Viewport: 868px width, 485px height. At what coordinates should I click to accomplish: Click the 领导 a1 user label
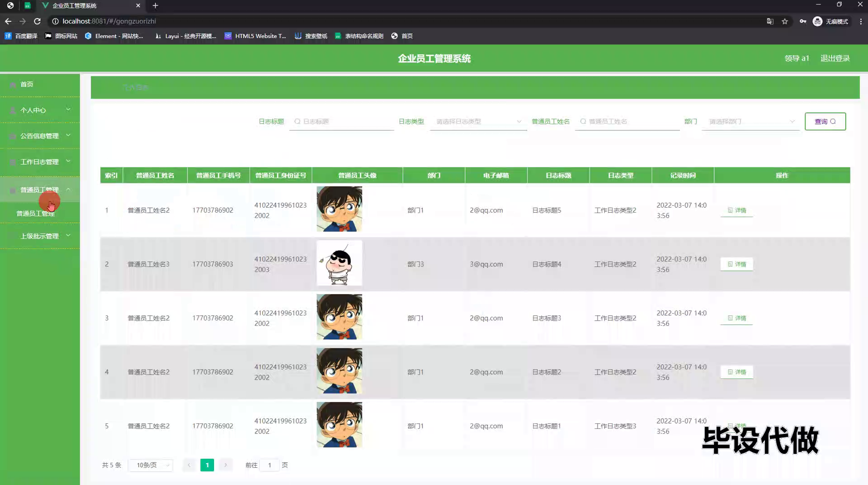[x=797, y=58]
